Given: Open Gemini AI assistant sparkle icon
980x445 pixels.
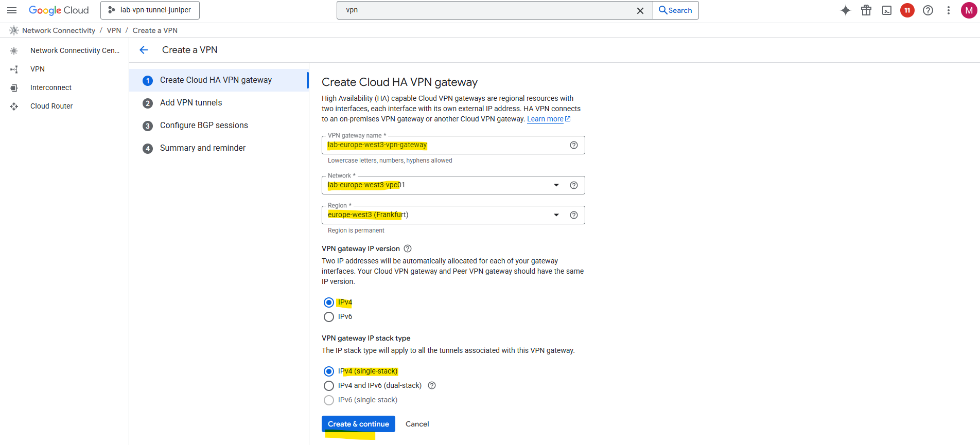Looking at the screenshot, I should pos(846,10).
